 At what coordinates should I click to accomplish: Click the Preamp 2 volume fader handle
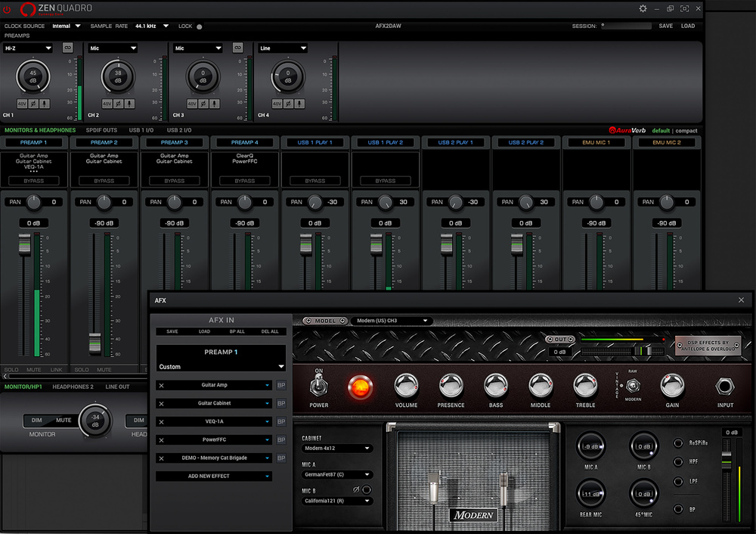(94, 342)
